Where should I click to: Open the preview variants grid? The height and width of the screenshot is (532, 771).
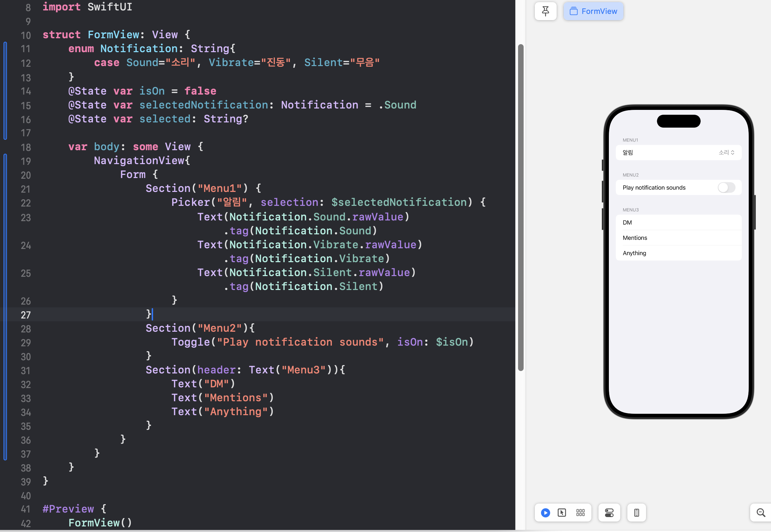point(580,513)
